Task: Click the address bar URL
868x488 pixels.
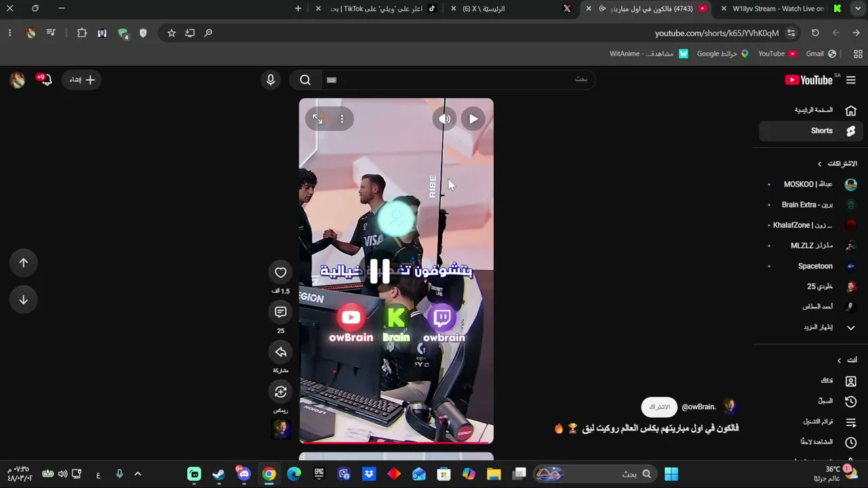Action: [x=717, y=33]
